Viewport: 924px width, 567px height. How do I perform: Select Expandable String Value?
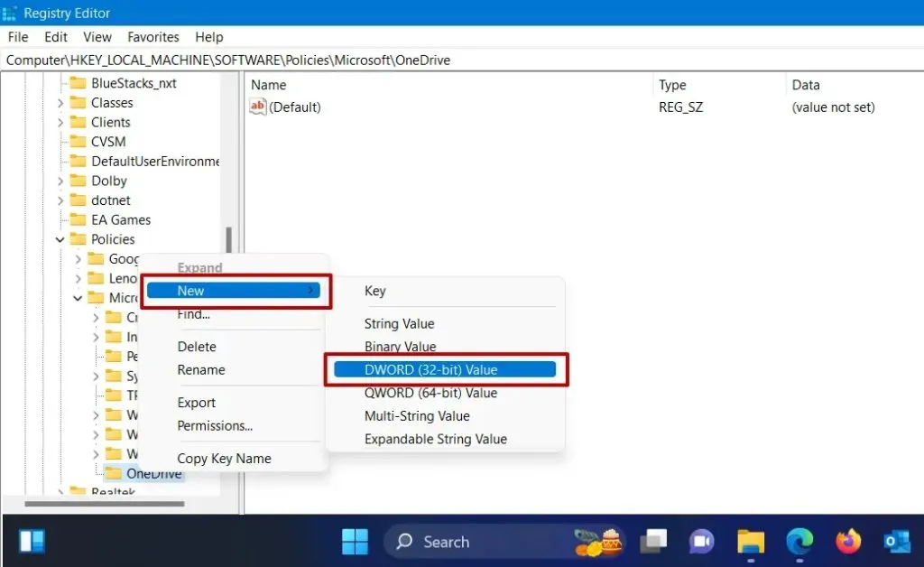tap(436, 439)
